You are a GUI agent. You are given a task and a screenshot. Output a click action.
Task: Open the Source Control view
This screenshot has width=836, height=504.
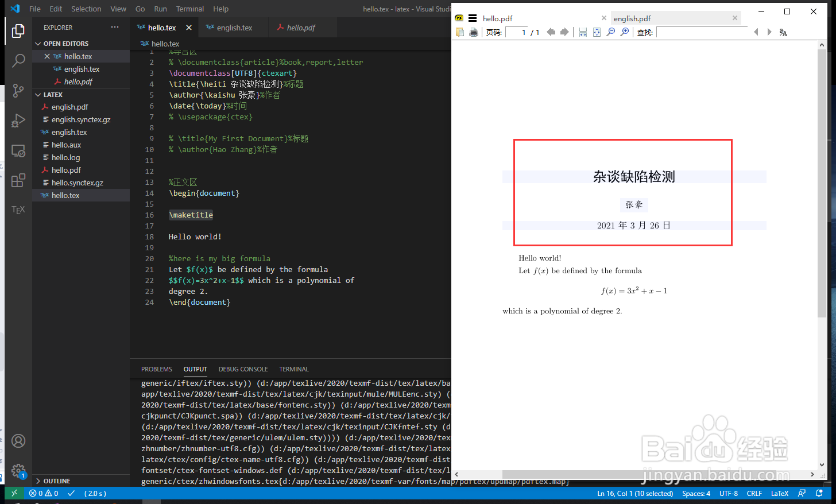pyautogui.click(x=18, y=90)
